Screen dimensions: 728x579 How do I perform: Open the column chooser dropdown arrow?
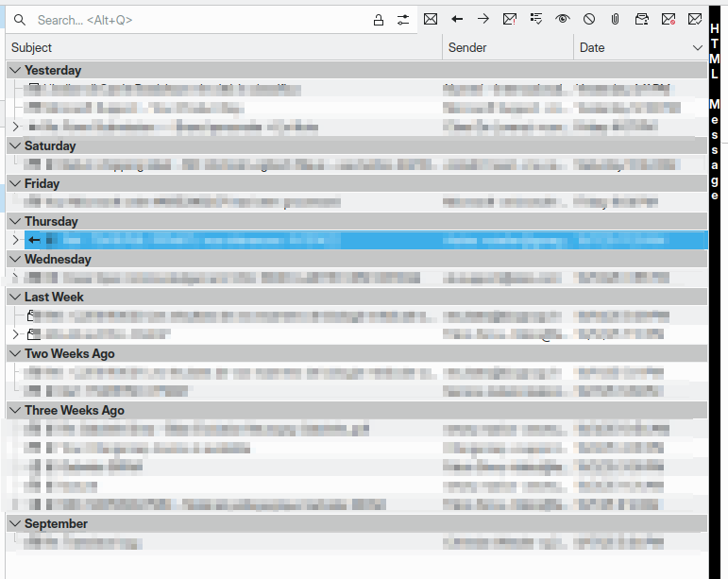(x=698, y=47)
